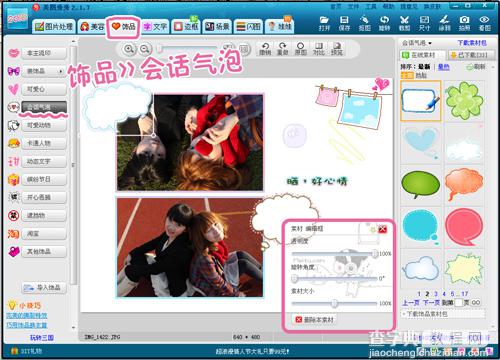The height and width of the screenshot is (360, 500).
Task: Click the actual-size button right of zoom slider
Action: (244, 49)
